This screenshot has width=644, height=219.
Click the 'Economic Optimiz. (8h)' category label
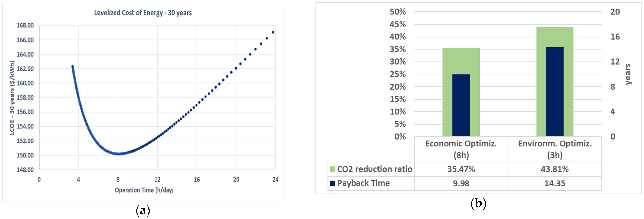(x=461, y=149)
